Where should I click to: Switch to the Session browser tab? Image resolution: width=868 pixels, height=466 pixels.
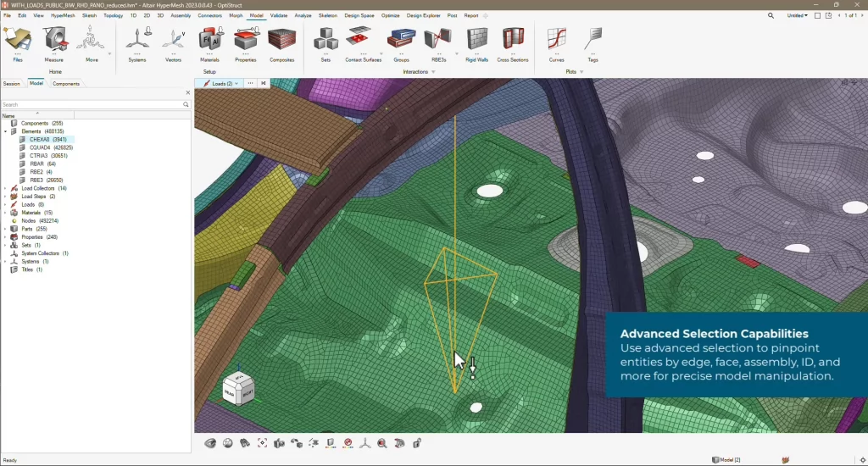tap(12, 84)
